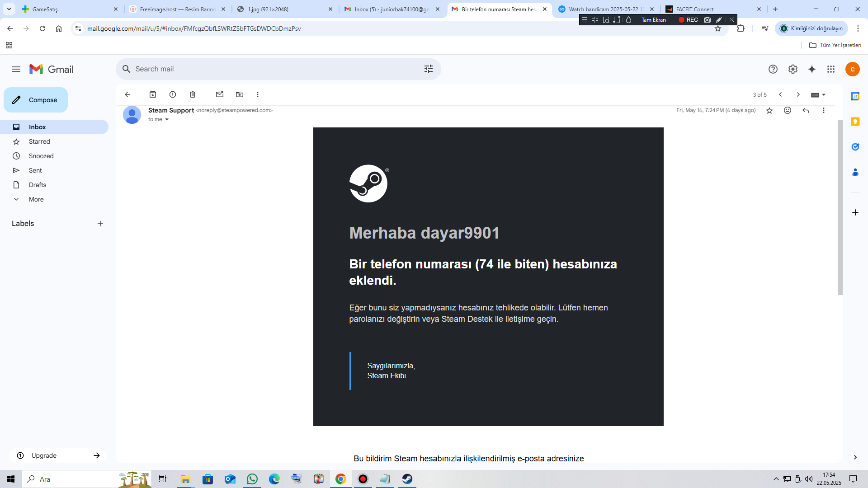Open the Move to folder icon
The height and width of the screenshot is (488, 868).
240,94
